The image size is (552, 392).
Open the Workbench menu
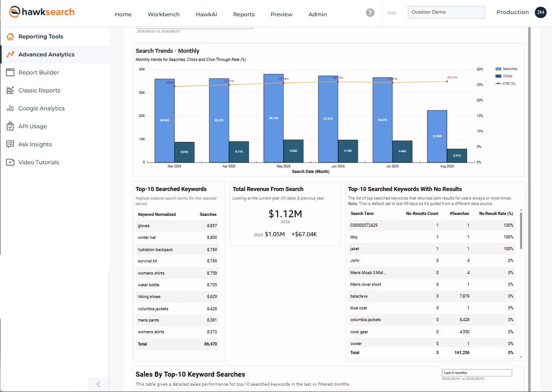click(x=164, y=14)
